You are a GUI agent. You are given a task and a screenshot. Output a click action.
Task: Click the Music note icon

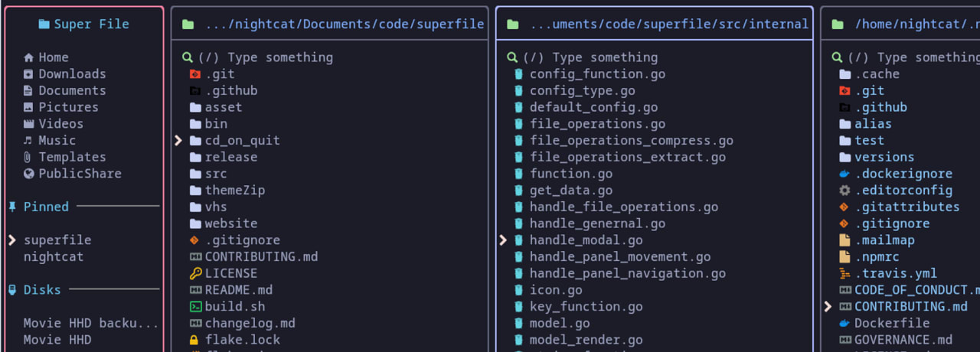28,141
